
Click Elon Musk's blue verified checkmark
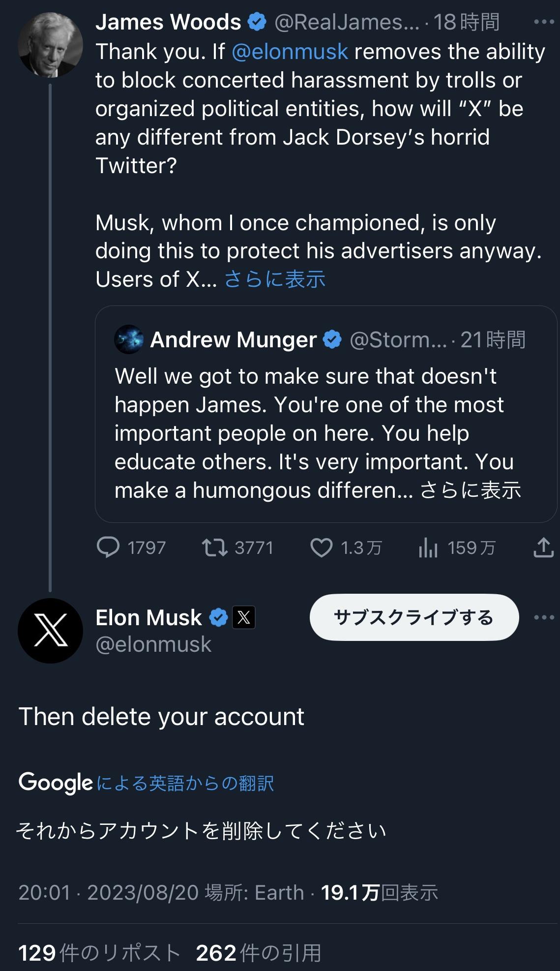pyautogui.click(x=218, y=617)
